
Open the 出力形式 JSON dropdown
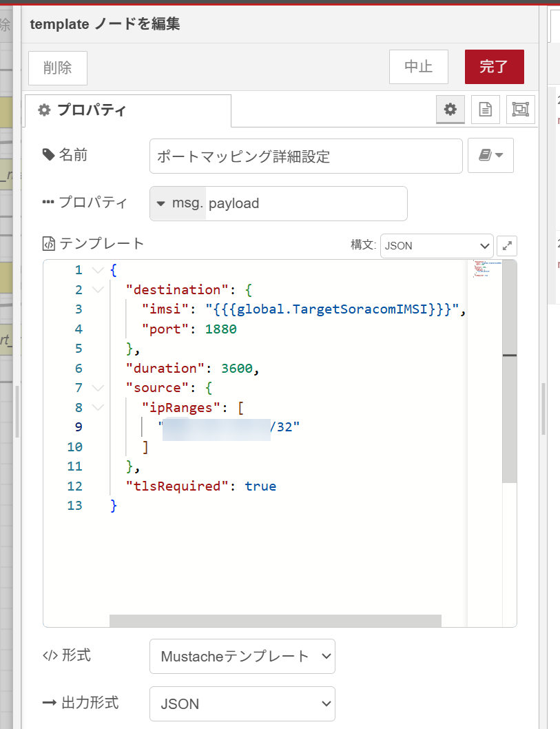click(x=242, y=704)
